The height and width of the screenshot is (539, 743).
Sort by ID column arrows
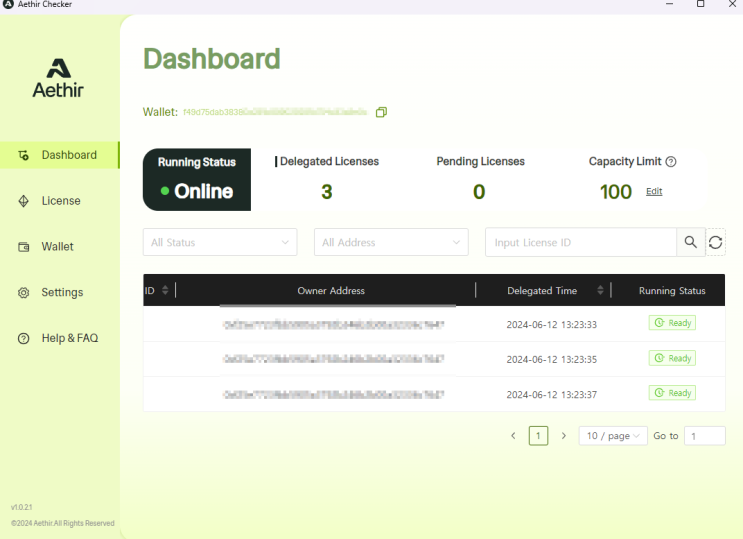point(165,290)
